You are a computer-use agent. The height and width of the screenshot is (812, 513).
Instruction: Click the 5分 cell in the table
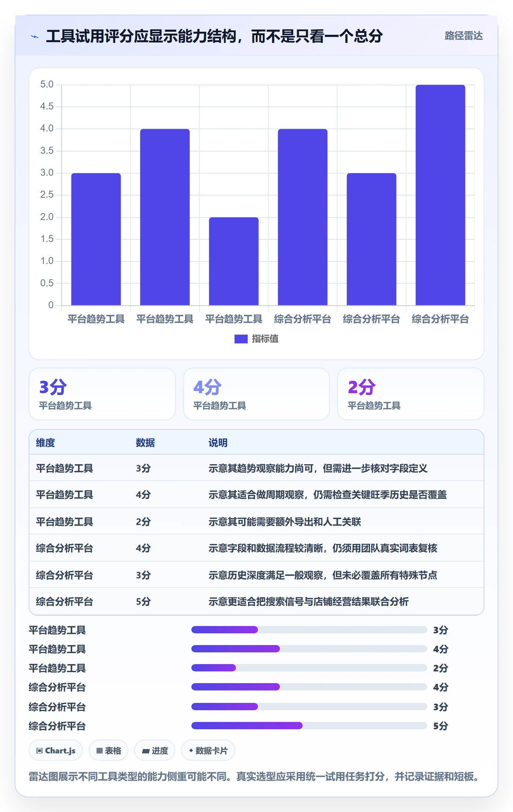click(x=143, y=601)
